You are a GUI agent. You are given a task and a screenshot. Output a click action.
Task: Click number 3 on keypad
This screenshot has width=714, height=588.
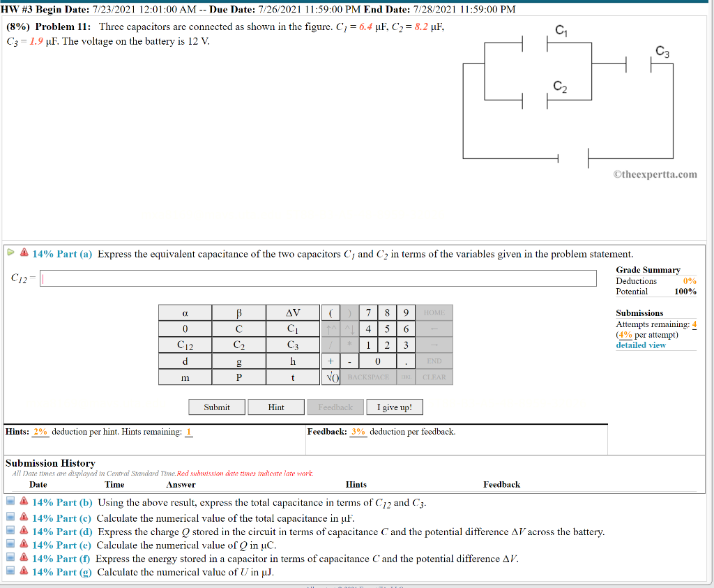pyautogui.click(x=406, y=345)
